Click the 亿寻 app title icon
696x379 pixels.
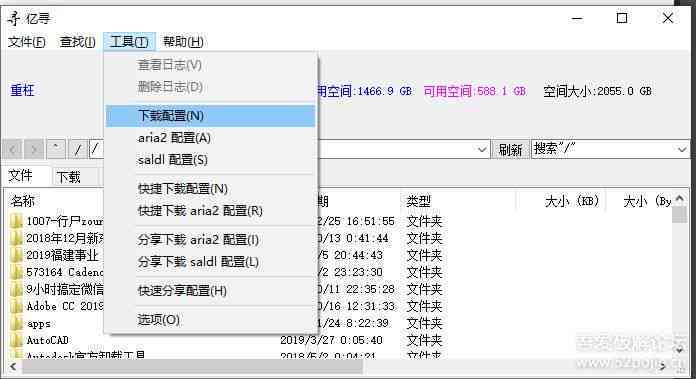pyautogui.click(x=14, y=19)
